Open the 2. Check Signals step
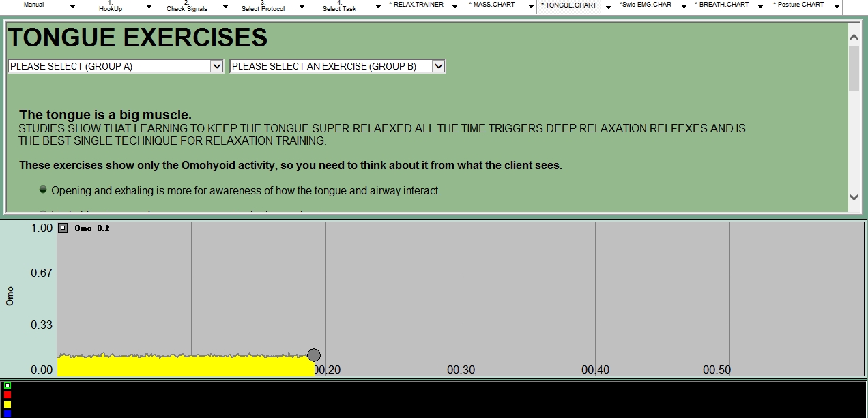Screen dimensions: 868x418 coord(186,7)
